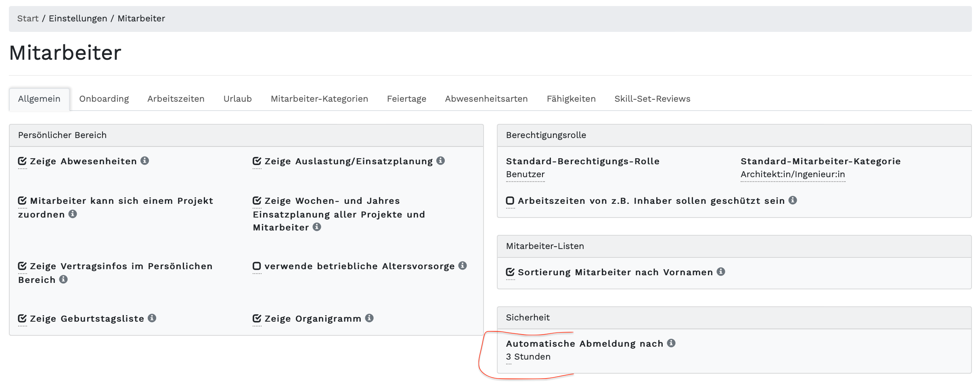
Task: Click the Standard-Mitarbeiter-Kategorie label
Action: coord(821,161)
